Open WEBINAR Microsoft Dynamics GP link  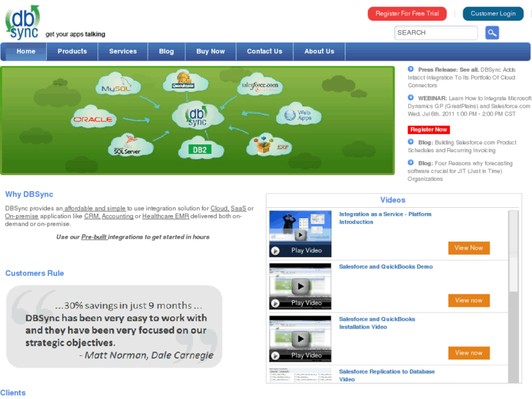(x=469, y=106)
